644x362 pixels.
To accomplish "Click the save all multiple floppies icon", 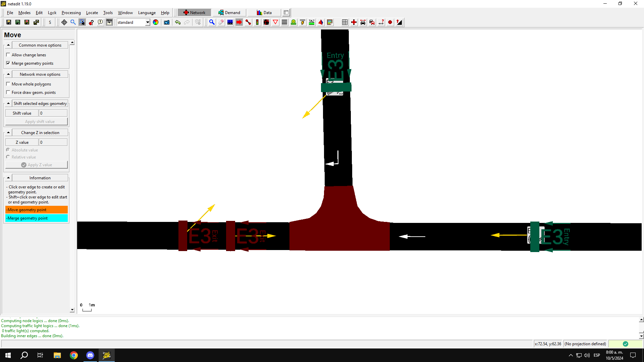I will 36,22.
